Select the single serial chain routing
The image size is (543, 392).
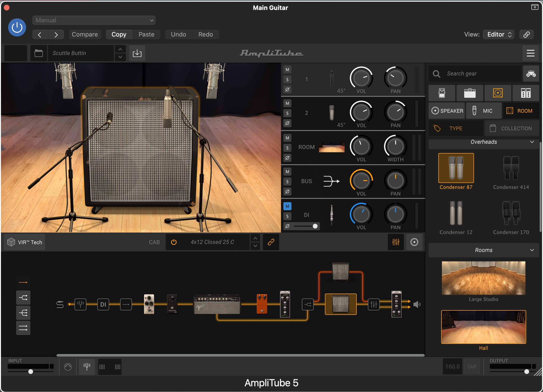pyautogui.click(x=23, y=283)
